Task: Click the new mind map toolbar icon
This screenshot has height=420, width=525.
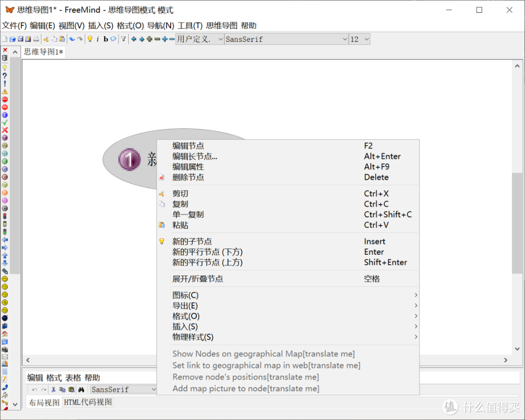Action: (x=4, y=39)
